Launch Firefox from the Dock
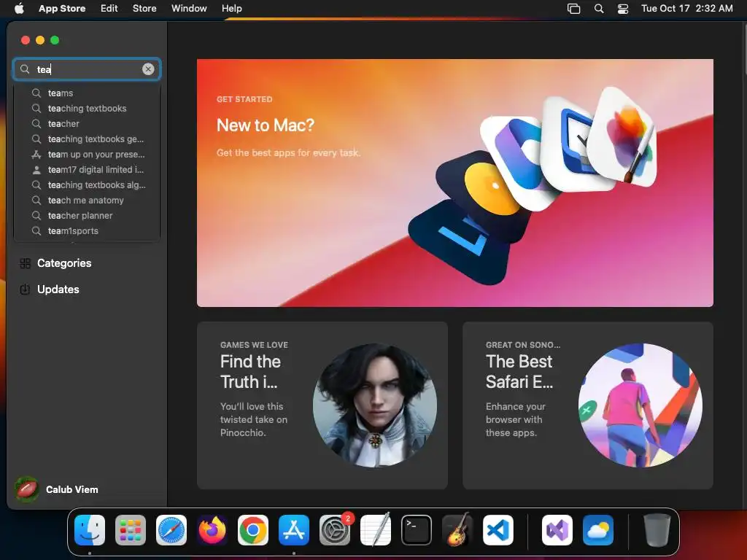Screen dimensions: 747x560 212,530
